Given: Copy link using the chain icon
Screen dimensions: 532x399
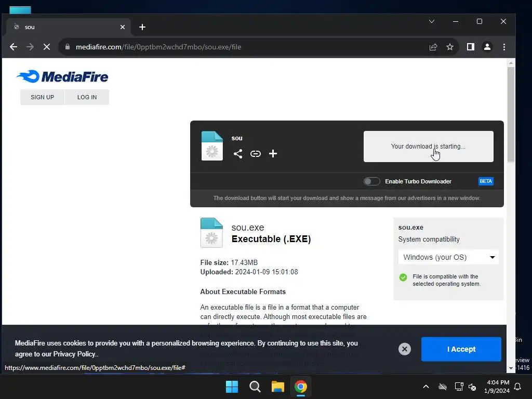Looking at the screenshot, I should [x=256, y=154].
